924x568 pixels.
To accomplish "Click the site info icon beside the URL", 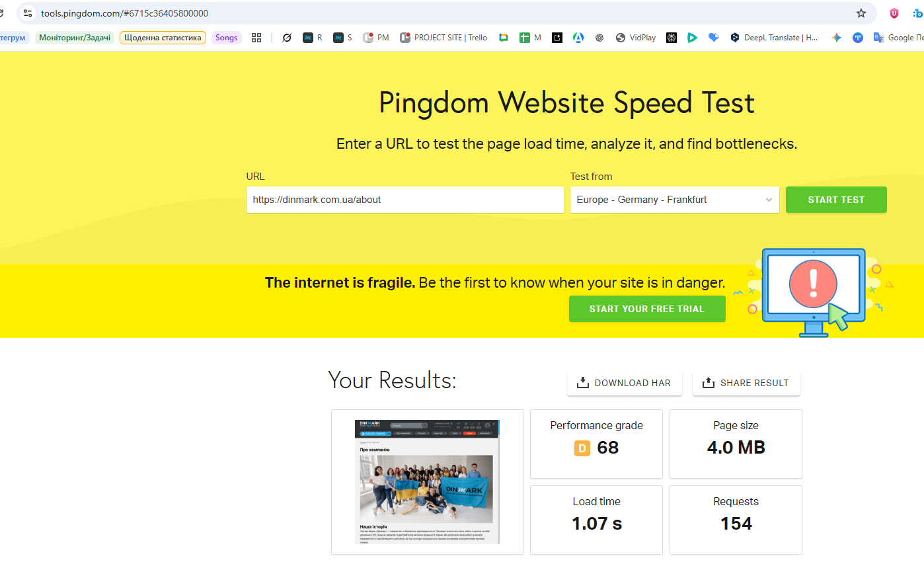I will [28, 13].
